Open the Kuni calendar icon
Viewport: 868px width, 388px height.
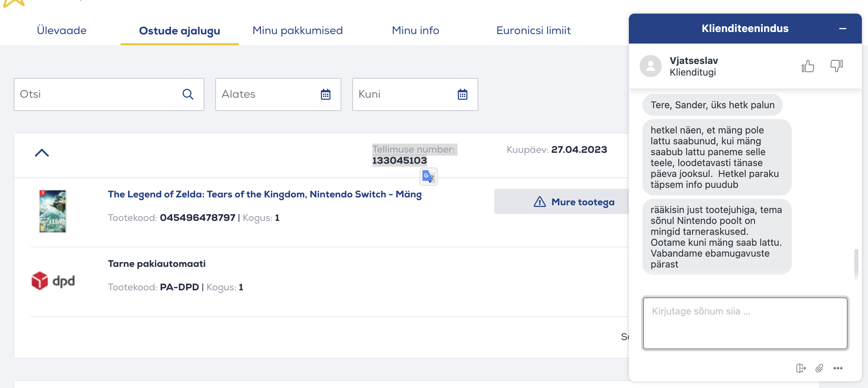pos(463,94)
